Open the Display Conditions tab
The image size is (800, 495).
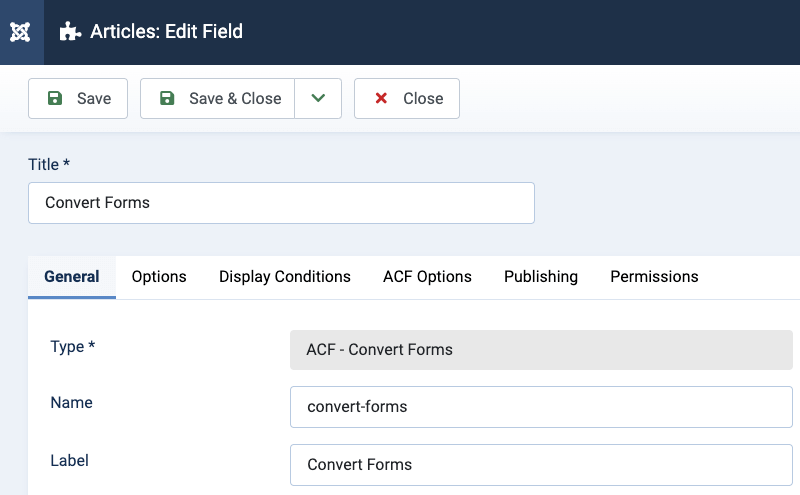point(285,277)
